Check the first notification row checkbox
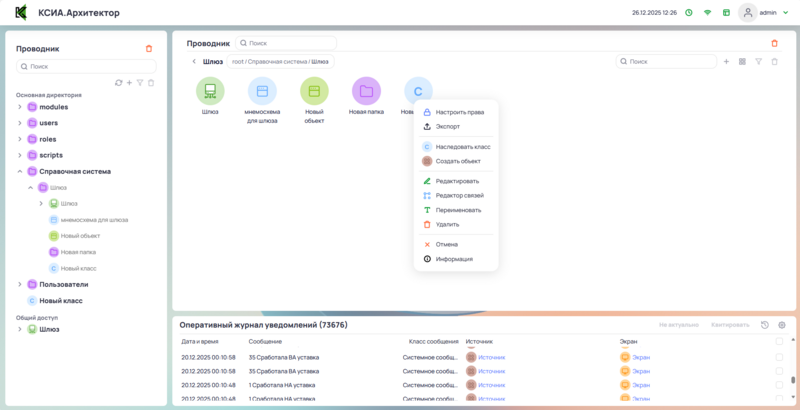 click(779, 357)
